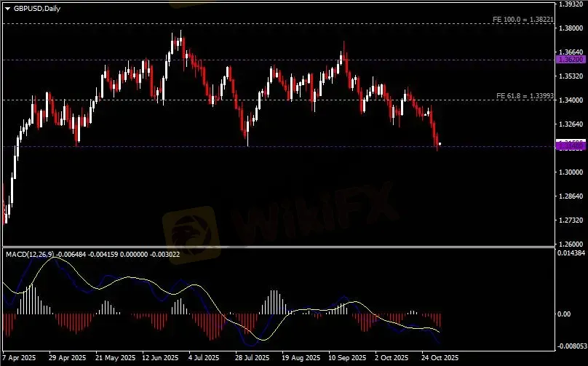Image resolution: width=588 pixels, height=366 pixels.
Task: Click the latest small white candle
Action: (x=440, y=143)
